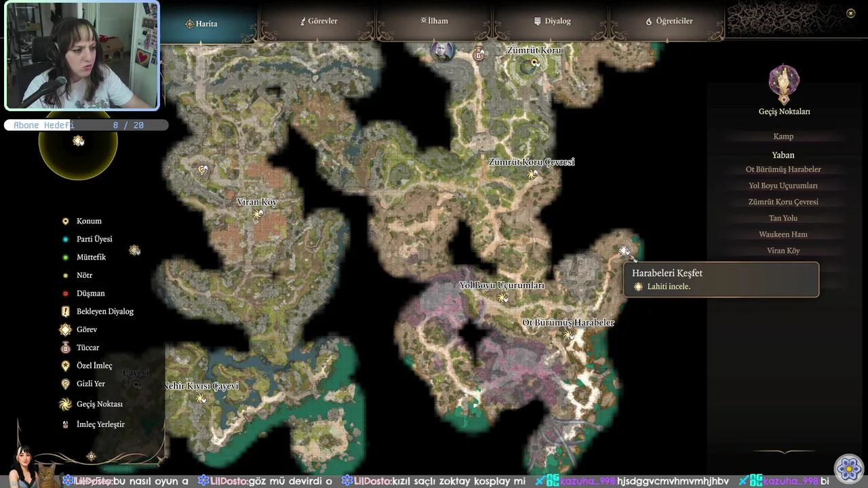Click the Zümrüt Koru map label
Viewport: 868px width, 488px height.
click(534, 50)
